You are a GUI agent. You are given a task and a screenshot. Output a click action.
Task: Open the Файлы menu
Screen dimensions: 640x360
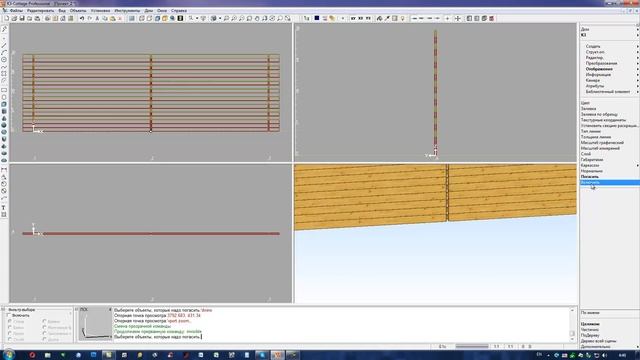click(x=16, y=10)
